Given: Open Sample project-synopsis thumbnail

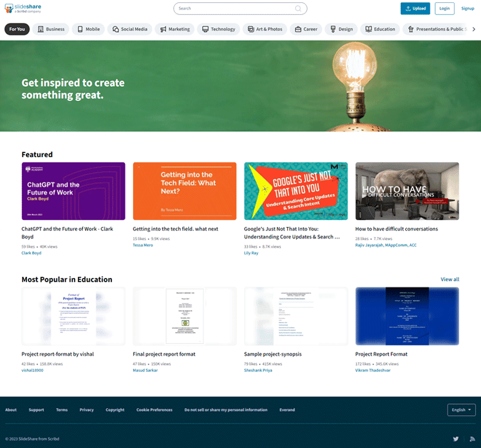Looking at the screenshot, I should pyautogui.click(x=296, y=316).
